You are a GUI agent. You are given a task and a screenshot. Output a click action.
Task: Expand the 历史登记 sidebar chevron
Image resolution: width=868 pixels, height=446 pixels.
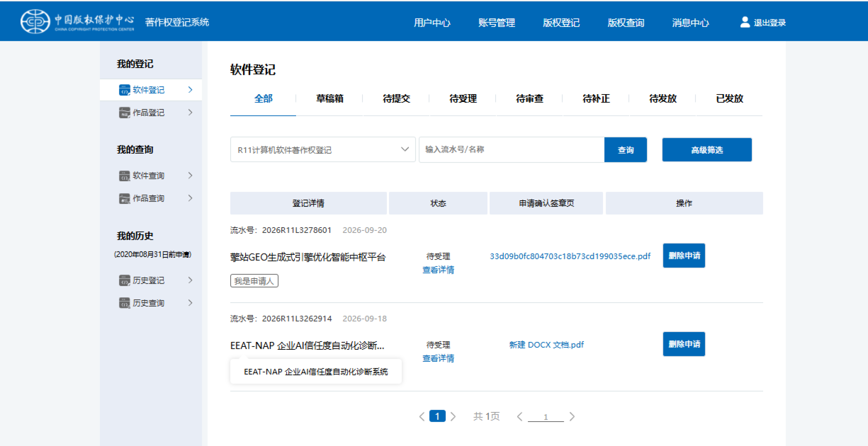coord(190,280)
